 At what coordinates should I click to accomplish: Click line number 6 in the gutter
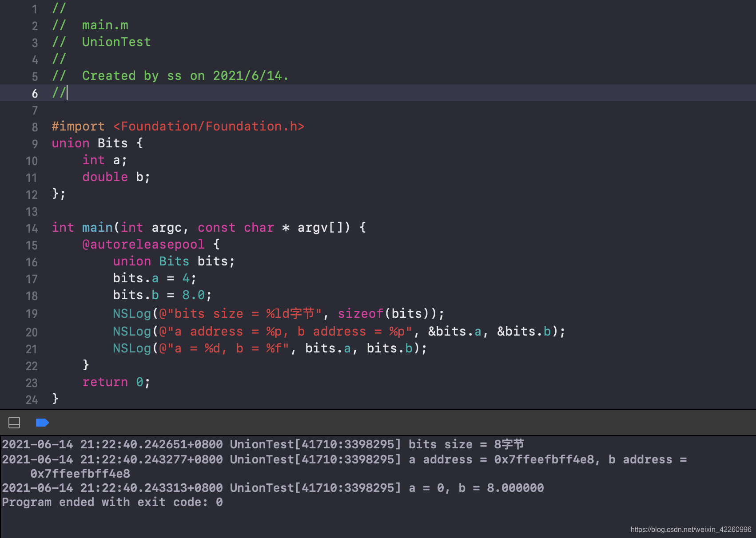pos(35,94)
